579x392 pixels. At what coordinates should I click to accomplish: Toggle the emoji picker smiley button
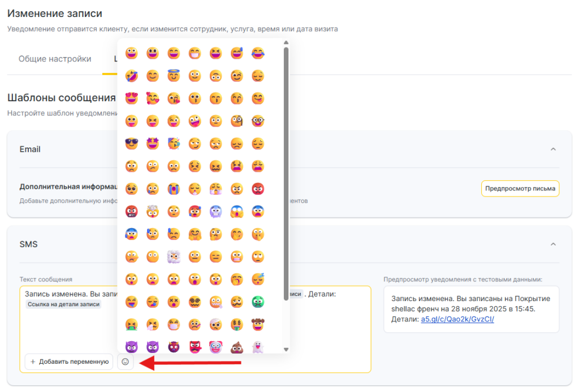tap(126, 361)
